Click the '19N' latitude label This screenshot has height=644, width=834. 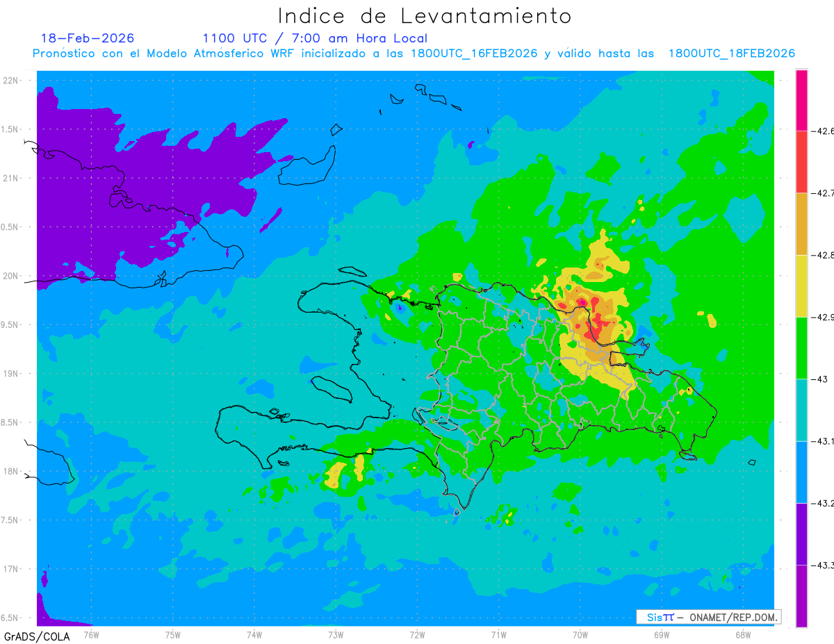12,374
